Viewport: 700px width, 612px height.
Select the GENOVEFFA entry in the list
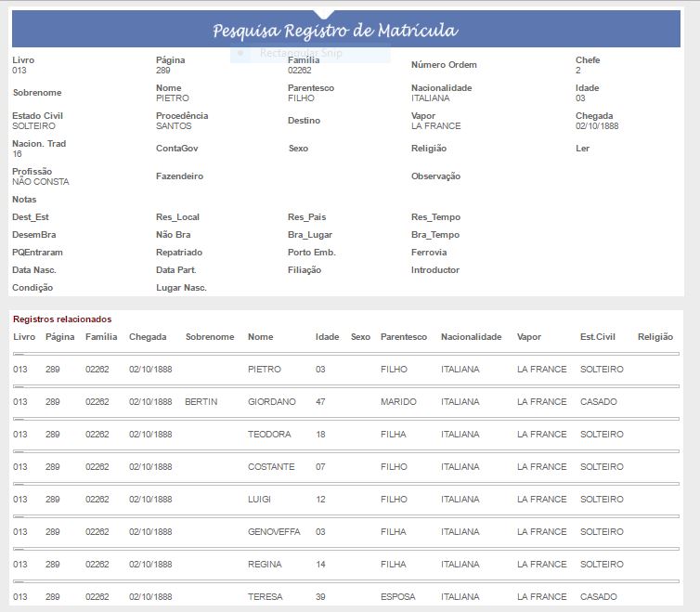274,532
